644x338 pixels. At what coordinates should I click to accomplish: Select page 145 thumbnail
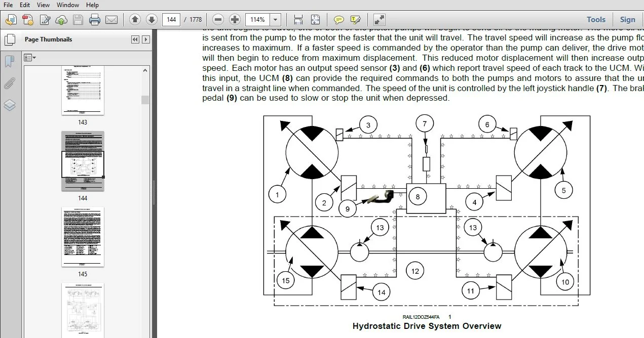83,237
